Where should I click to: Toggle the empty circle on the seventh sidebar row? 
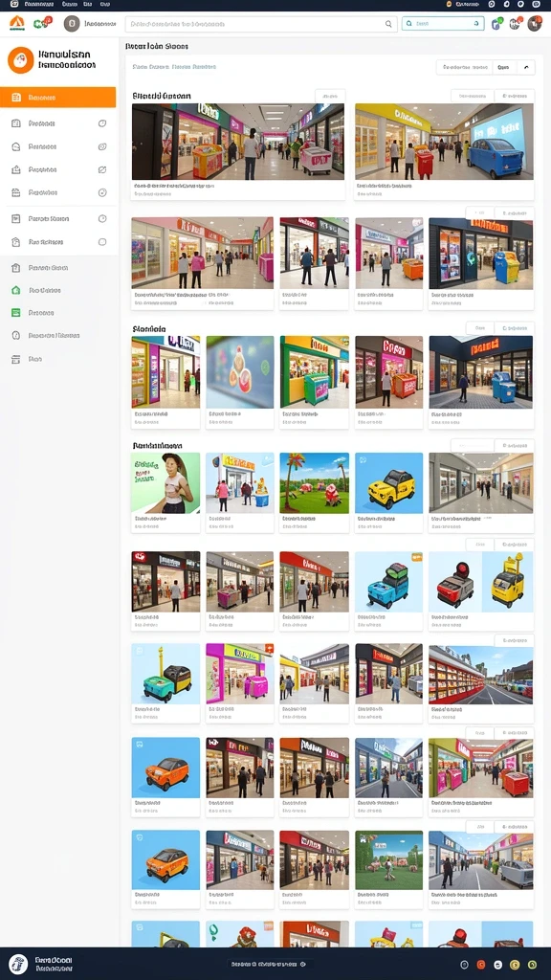(x=102, y=242)
